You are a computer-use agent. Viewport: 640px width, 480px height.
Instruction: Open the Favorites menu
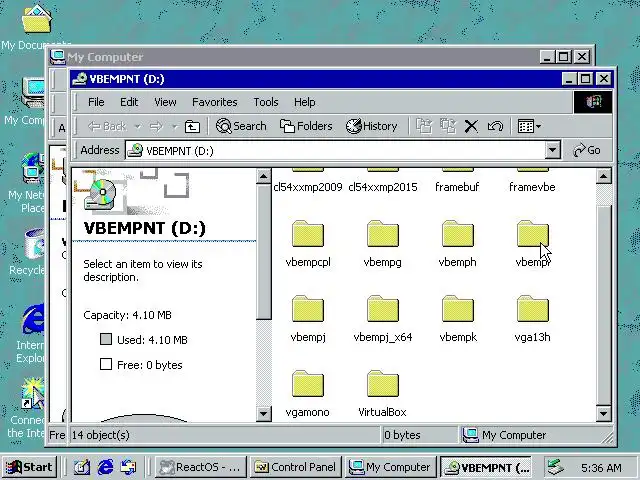[215, 102]
